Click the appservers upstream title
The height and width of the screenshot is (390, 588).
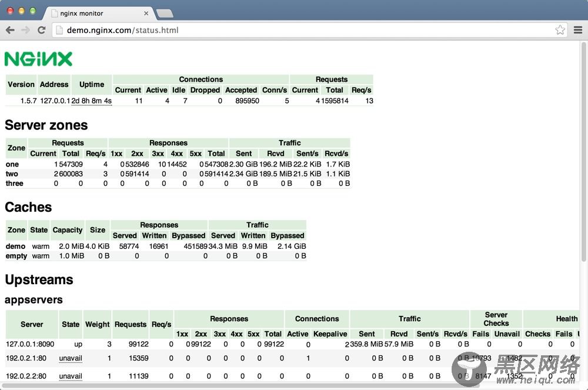click(34, 300)
